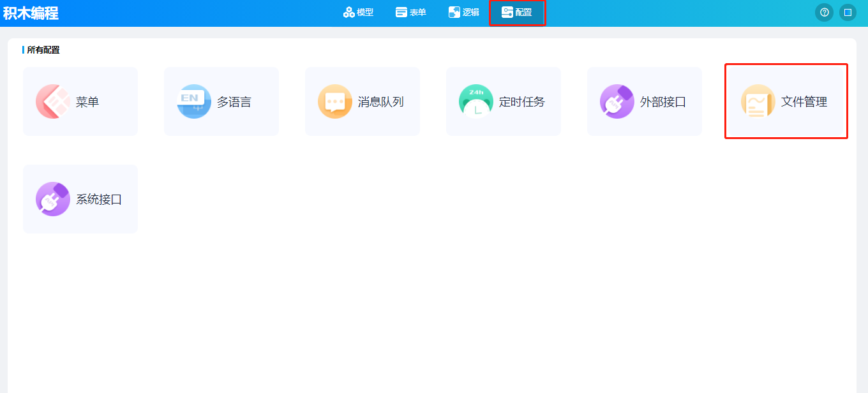Open the purple plug icon for 外部接口
868x393 pixels.
[x=617, y=101]
